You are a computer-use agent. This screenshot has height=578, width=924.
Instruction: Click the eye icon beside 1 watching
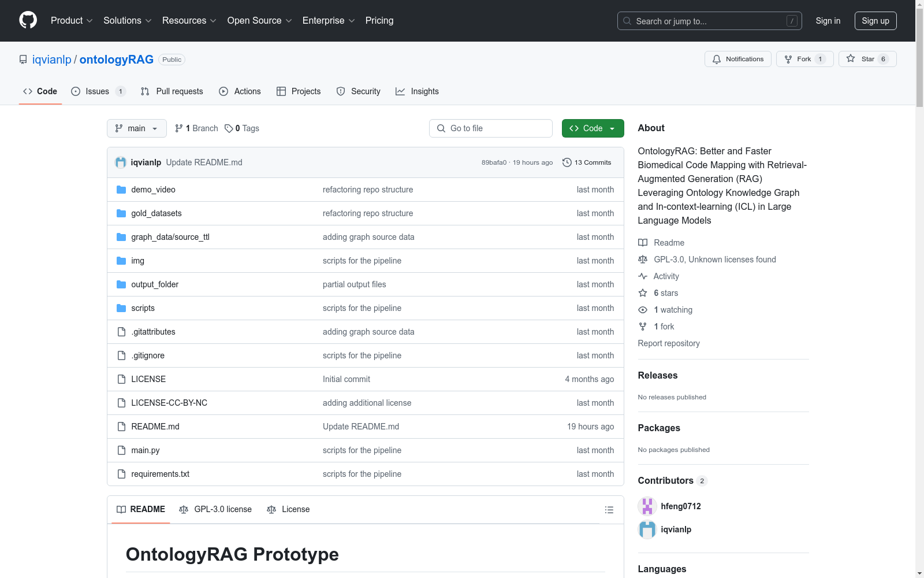tap(643, 310)
